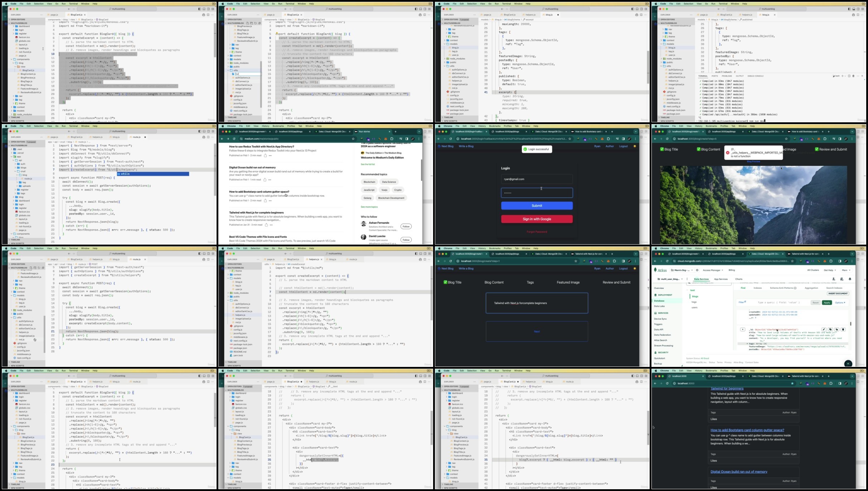Viewport: 868px width, 491px height.
Task: Split the bash terminal via split icon
Action: (849, 76)
